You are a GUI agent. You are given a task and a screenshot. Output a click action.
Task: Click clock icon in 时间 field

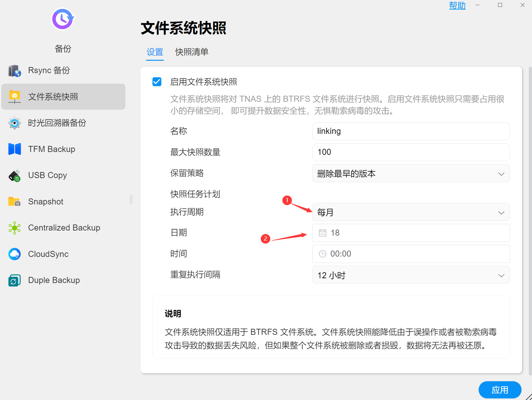pyautogui.click(x=322, y=254)
